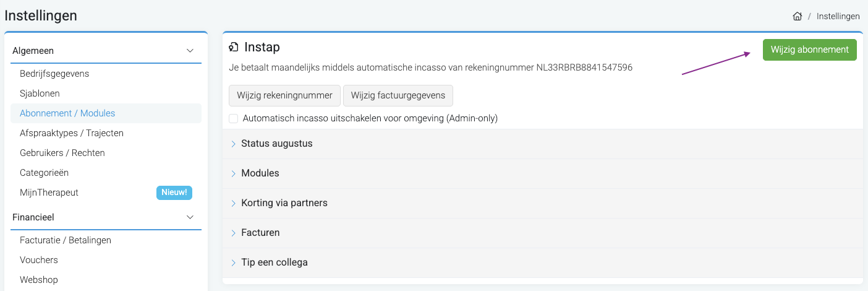Expand the Facturen accordion chevron
This screenshot has width=868, height=291.
point(234,233)
